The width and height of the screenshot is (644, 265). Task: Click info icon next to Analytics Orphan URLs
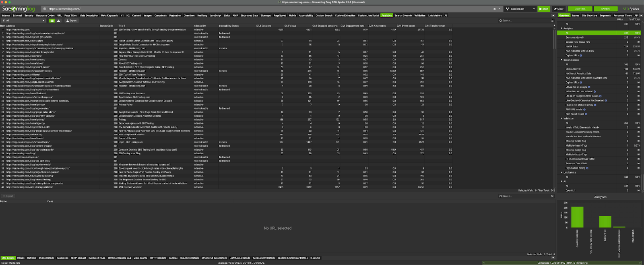[581, 56]
